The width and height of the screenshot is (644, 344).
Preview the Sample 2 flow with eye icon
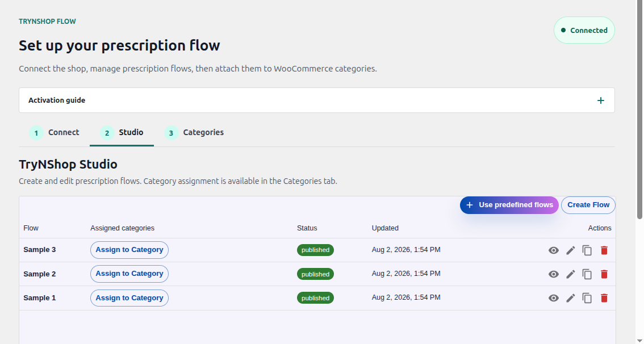click(x=553, y=274)
